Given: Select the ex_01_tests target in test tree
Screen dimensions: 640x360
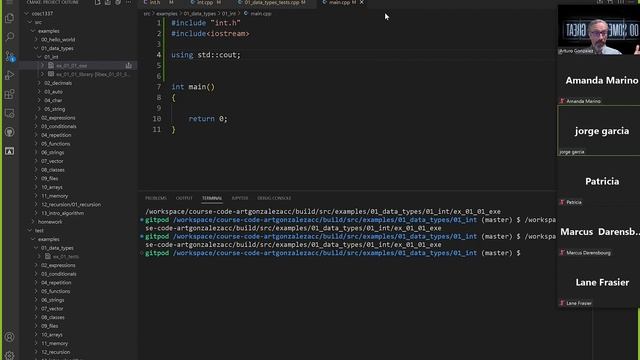Looking at the screenshot, I should pos(66,256).
